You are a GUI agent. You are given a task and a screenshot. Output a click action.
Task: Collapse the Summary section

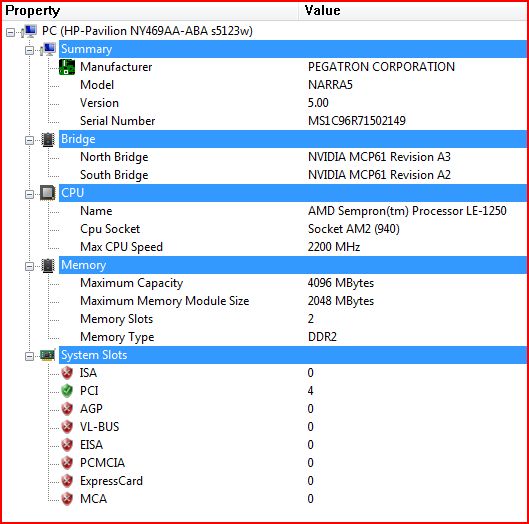pyautogui.click(x=29, y=50)
